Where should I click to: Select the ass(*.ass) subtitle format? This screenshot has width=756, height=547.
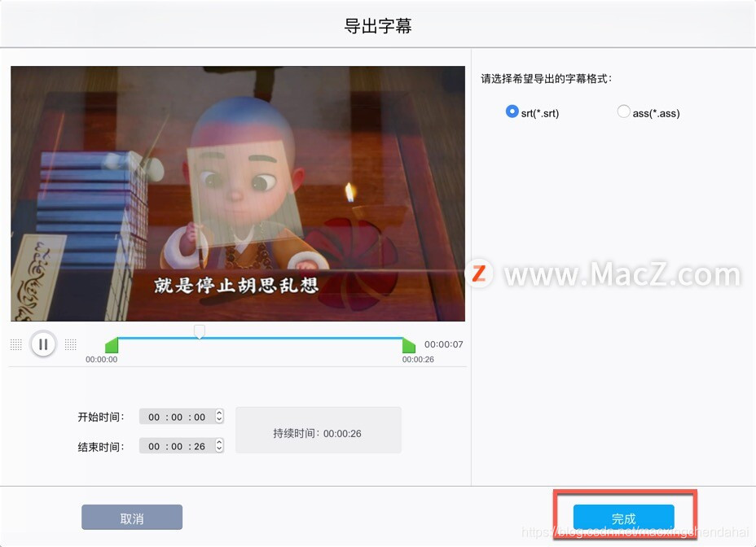click(x=622, y=112)
